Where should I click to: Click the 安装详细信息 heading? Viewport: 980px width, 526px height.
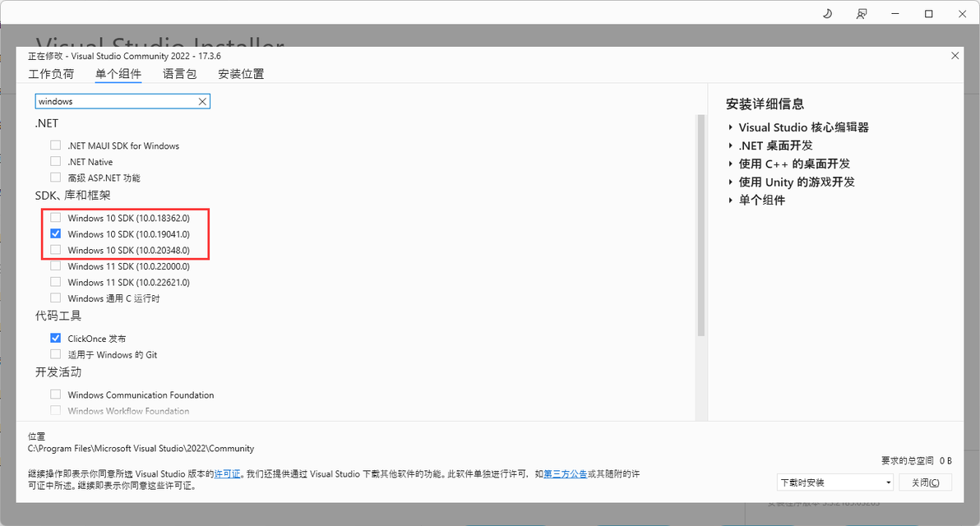tap(765, 104)
